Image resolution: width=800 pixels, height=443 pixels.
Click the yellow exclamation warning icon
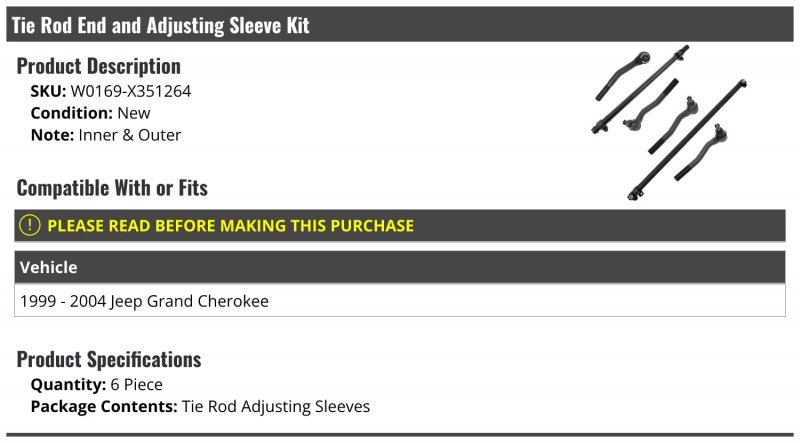click(30, 225)
